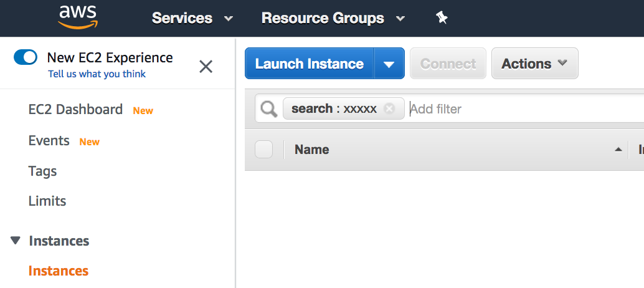The height and width of the screenshot is (288, 644).
Task: Open Events in the sidebar
Action: 49,140
